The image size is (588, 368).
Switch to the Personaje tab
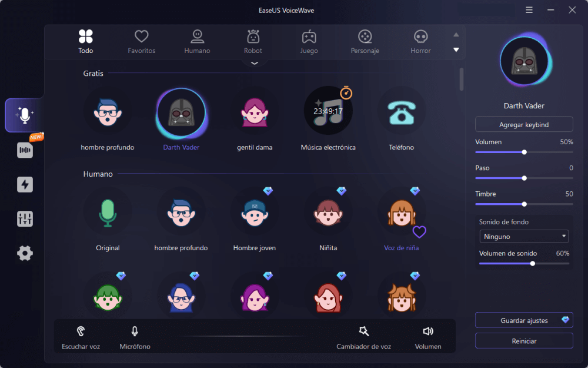tap(365, 42)
